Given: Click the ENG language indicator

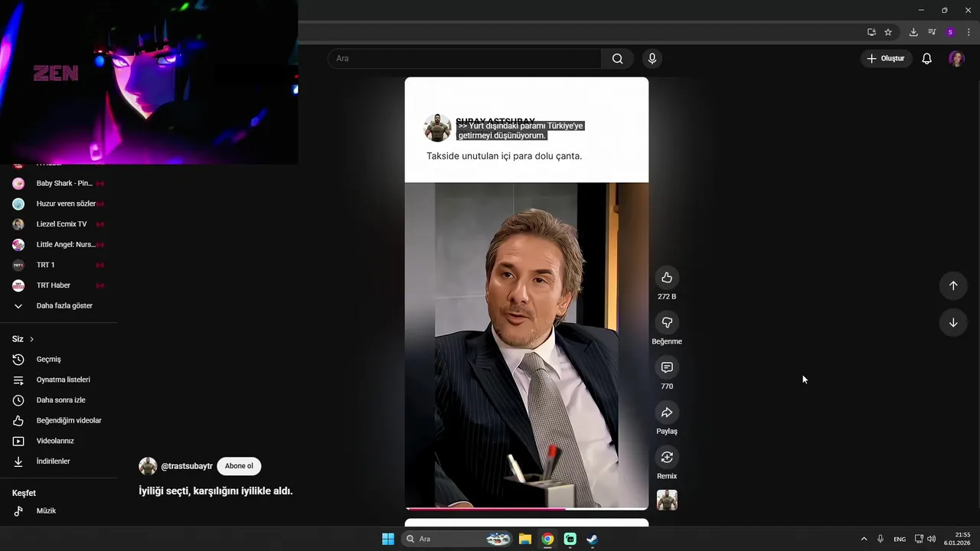Looking at the screenshot, I should (x=900, y=539).
